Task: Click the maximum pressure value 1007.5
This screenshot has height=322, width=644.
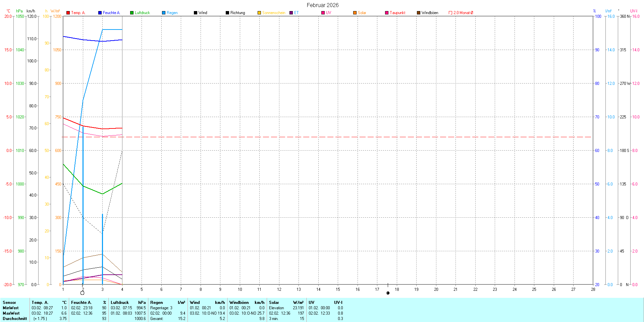Action: [x=140, y=313]
